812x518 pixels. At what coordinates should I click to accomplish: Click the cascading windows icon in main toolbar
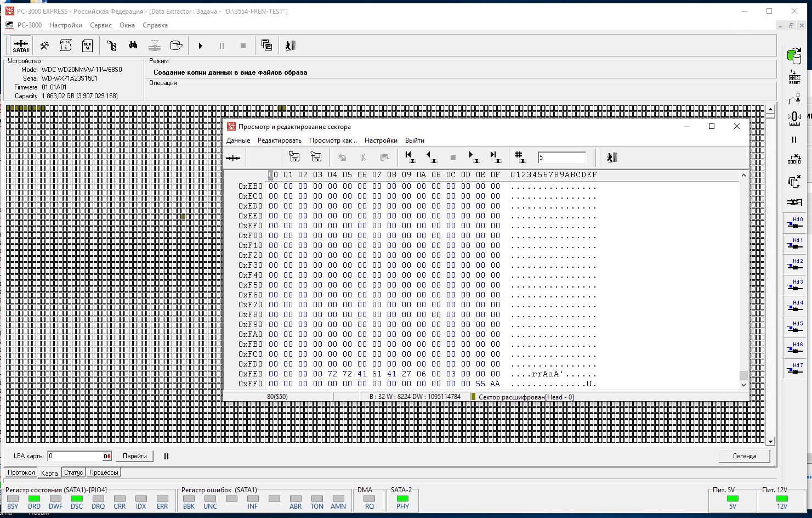coord(267,46)
